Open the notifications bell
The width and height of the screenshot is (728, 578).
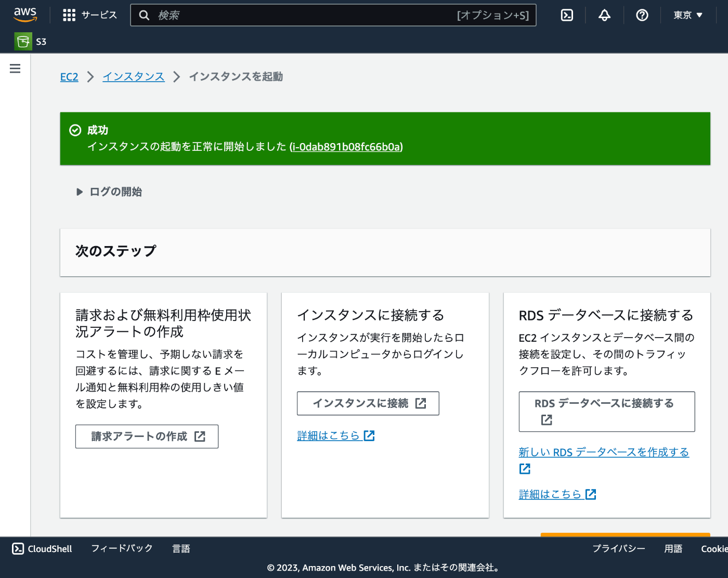tap(604, 15)
